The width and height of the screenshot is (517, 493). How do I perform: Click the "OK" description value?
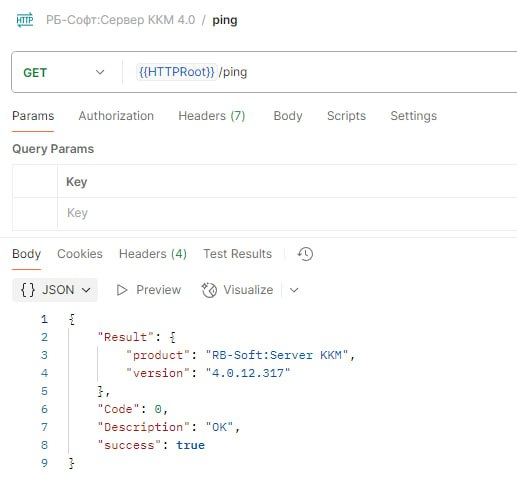219,427
